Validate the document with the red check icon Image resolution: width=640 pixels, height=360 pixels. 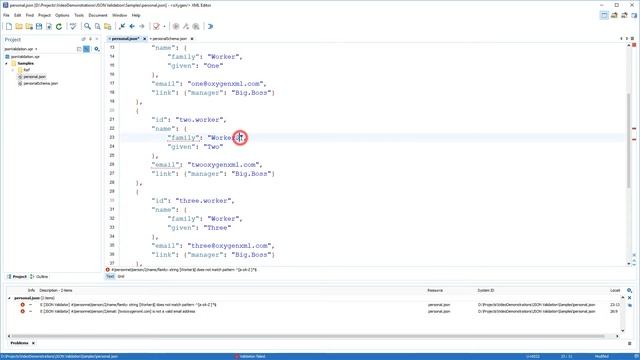click(156, 27)
